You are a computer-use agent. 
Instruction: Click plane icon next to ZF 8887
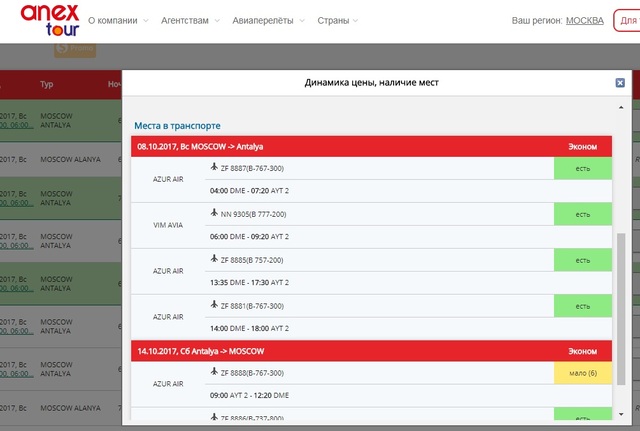214,167
